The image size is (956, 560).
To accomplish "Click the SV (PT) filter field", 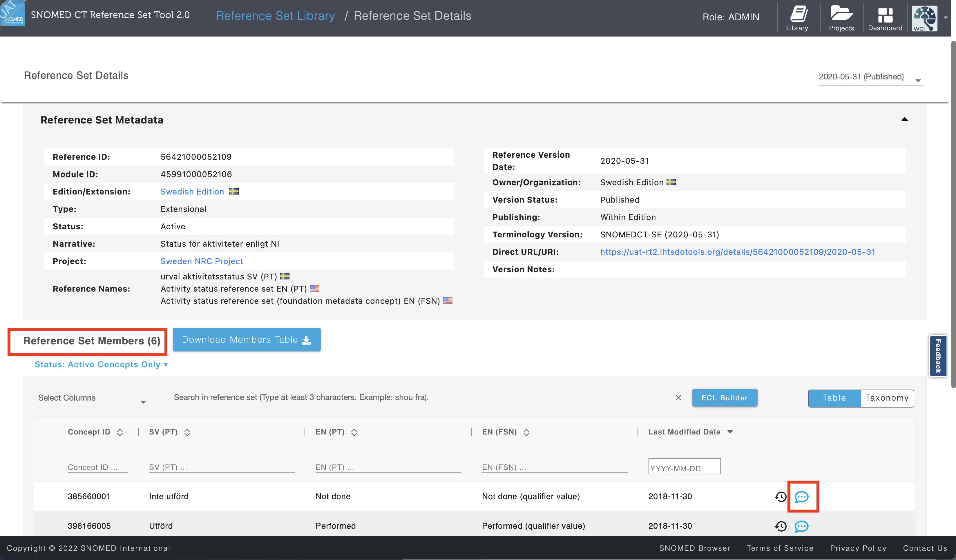I will click(x=222, y=467).
